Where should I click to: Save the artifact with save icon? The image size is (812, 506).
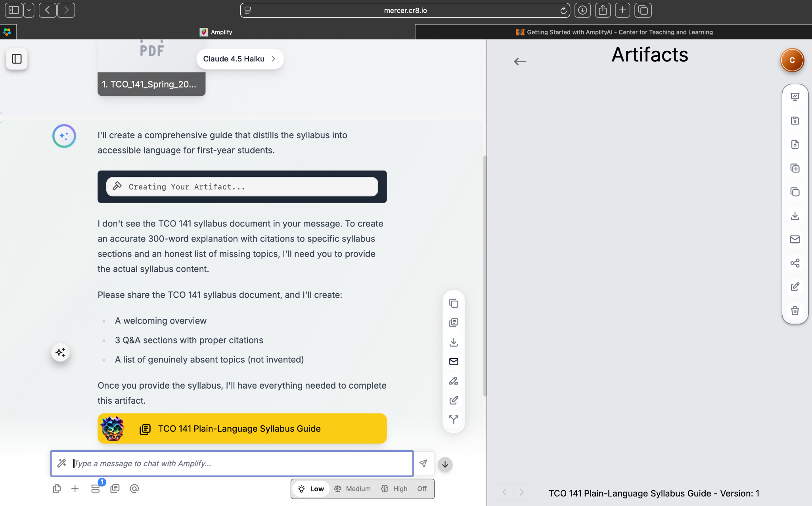[x=795, y=121]
